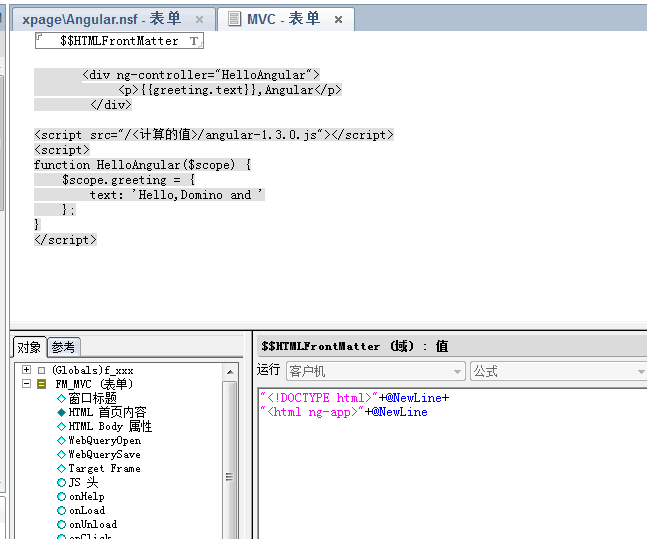
Task: Expand the (Globals)f_xxx tree node
Action: click(x=27, y=370)
